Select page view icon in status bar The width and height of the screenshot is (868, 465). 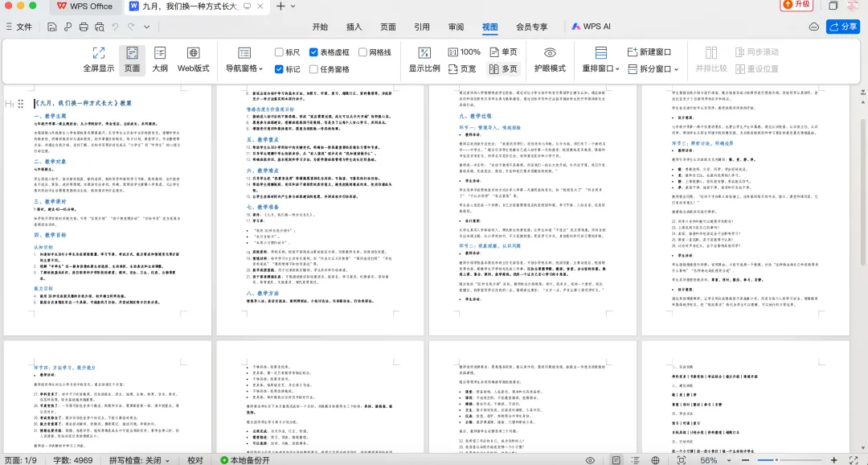pos(616,460)
